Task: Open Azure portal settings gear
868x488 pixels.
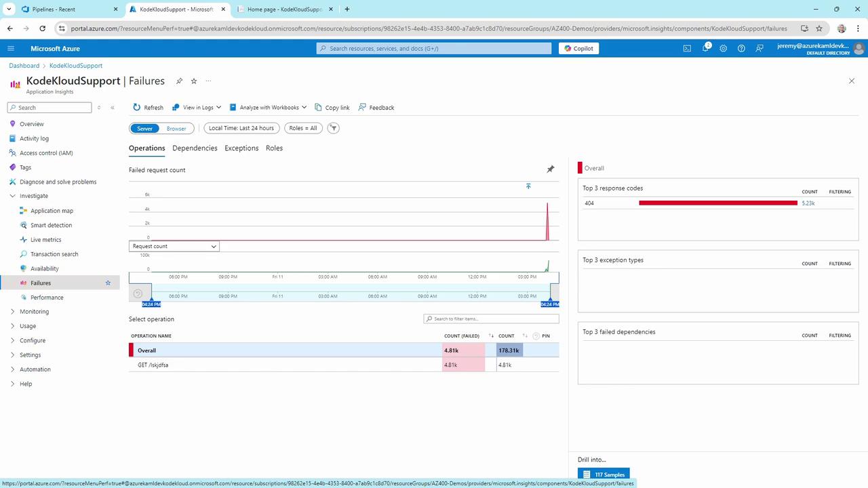Action: (x=724, y=48)
